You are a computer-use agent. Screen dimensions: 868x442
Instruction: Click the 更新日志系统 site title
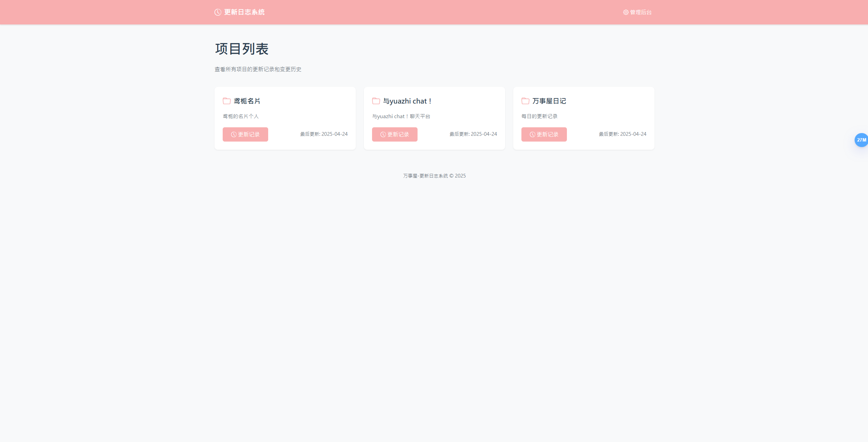244,12
